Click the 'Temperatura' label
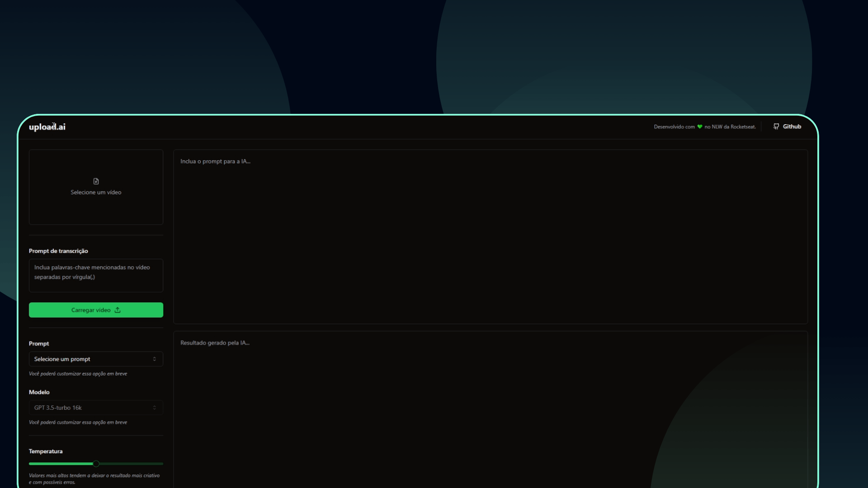The height and width of the screenshot is (488, 868). pyautogui.click(x=46, y=451)
